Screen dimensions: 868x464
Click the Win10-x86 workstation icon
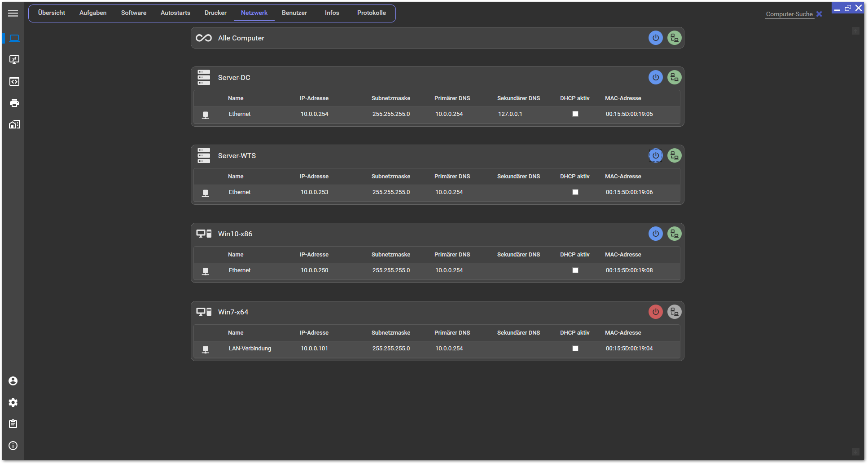click(204, 234)
